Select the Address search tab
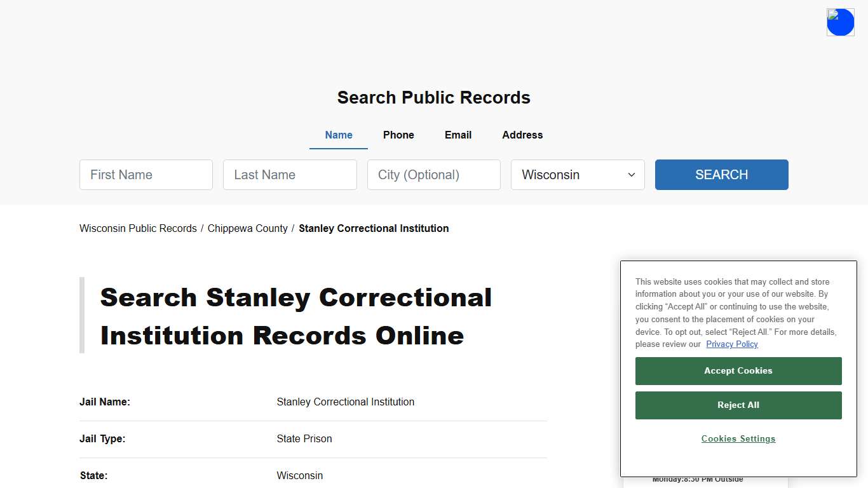The width and height of the screenshot is (868, 488). tap(522, 135)
